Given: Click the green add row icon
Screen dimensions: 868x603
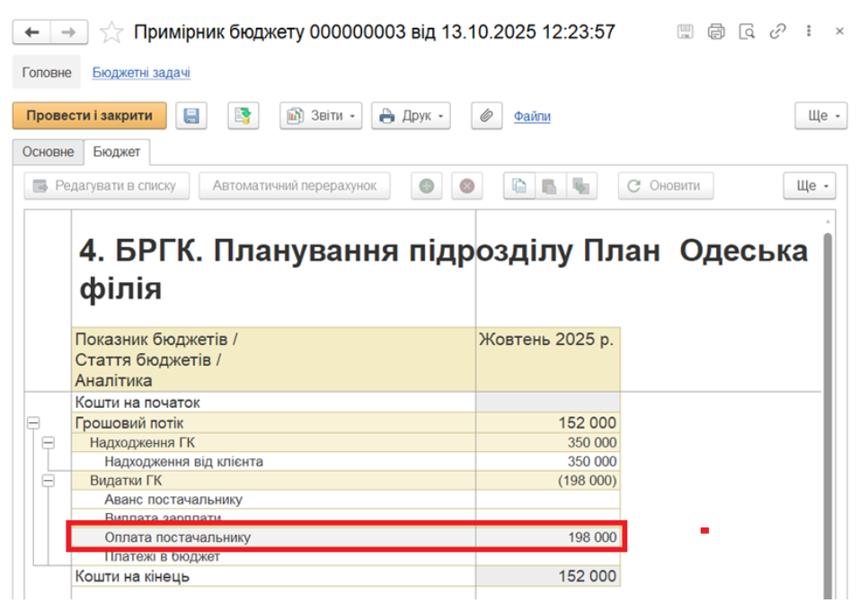Looking at the screenshot, I should [427, 186].
